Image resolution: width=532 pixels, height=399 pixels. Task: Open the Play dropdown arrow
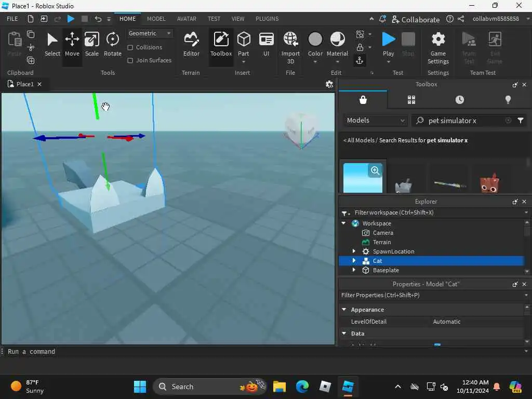[389, 62]
